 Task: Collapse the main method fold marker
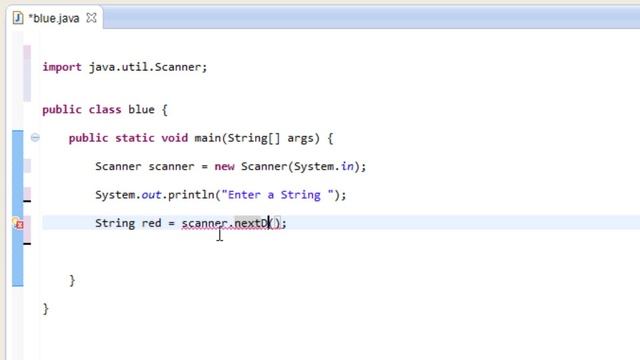[35, 138]
